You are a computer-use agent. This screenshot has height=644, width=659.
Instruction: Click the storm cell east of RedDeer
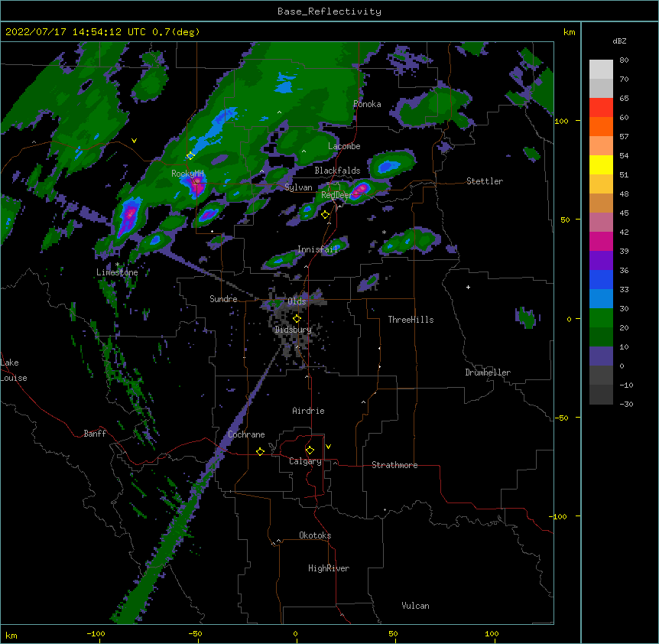359,190
